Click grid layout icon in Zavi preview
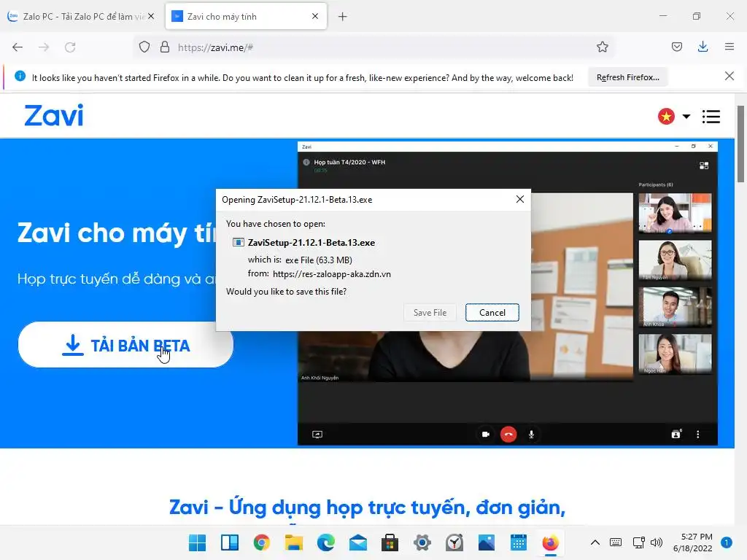Viewport: 747px width, 560px height. [704, 166]
